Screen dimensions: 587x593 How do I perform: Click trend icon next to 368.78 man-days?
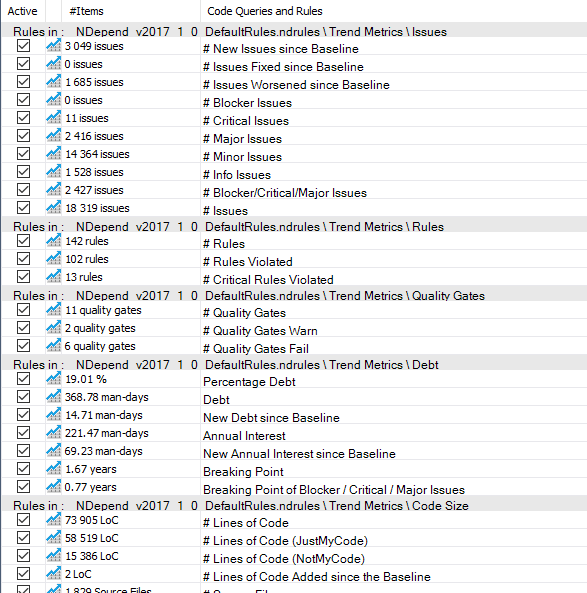[x=53, y=397]
